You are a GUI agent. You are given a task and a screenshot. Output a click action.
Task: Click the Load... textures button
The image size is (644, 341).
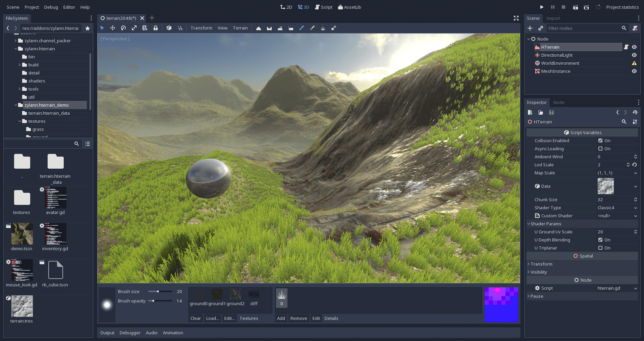212,318
